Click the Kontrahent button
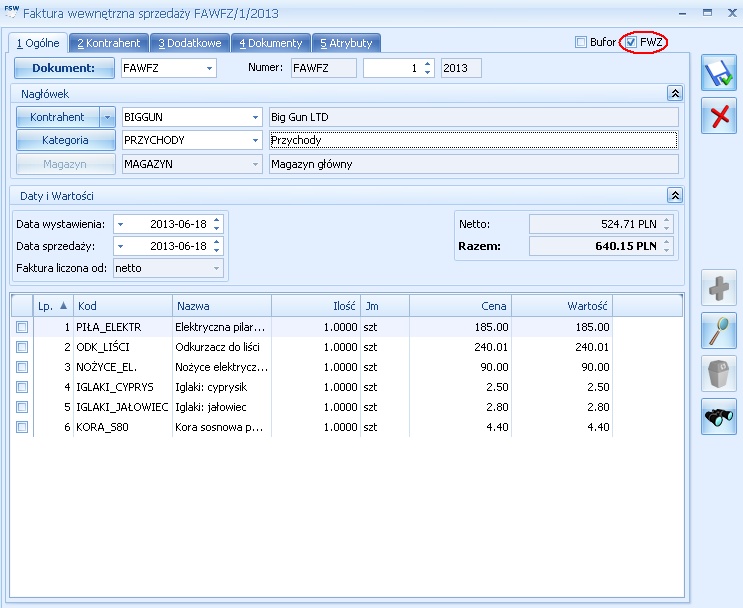 (x=57, y=117)
